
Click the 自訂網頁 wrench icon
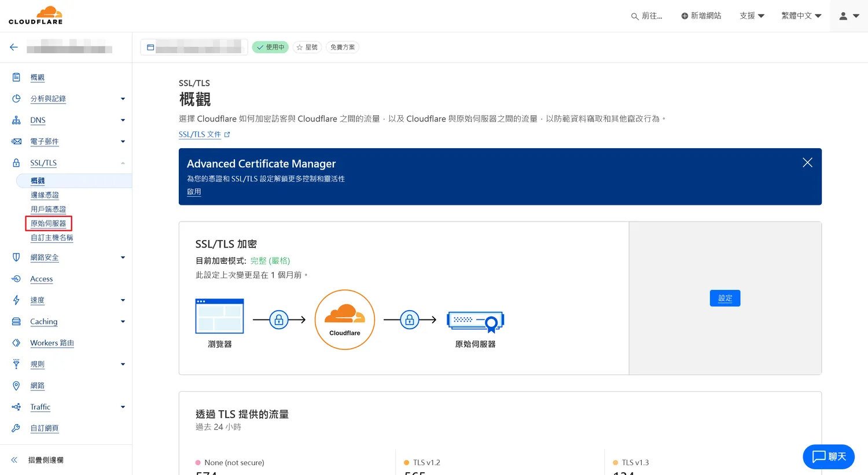pos(16,428)
